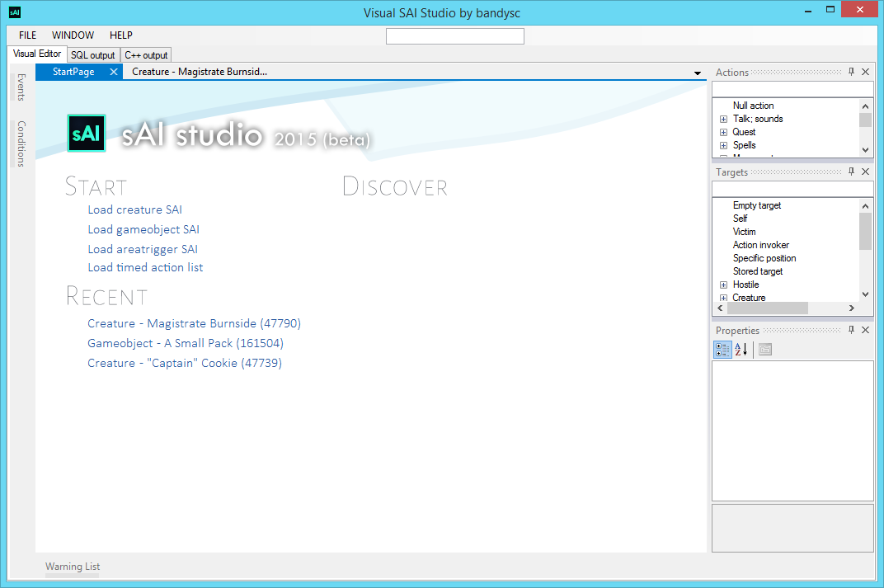
Task: Switch to the Visual Editor tab
Action: tap(37, 54)
